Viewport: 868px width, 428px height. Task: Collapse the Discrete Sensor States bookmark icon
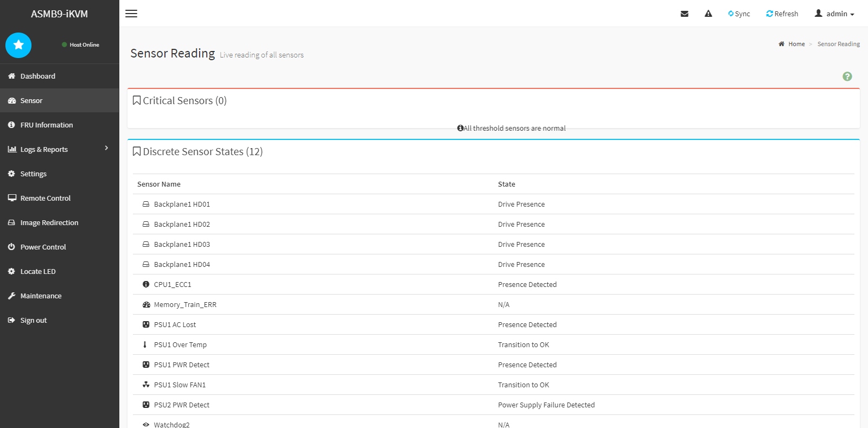(137, 151)
